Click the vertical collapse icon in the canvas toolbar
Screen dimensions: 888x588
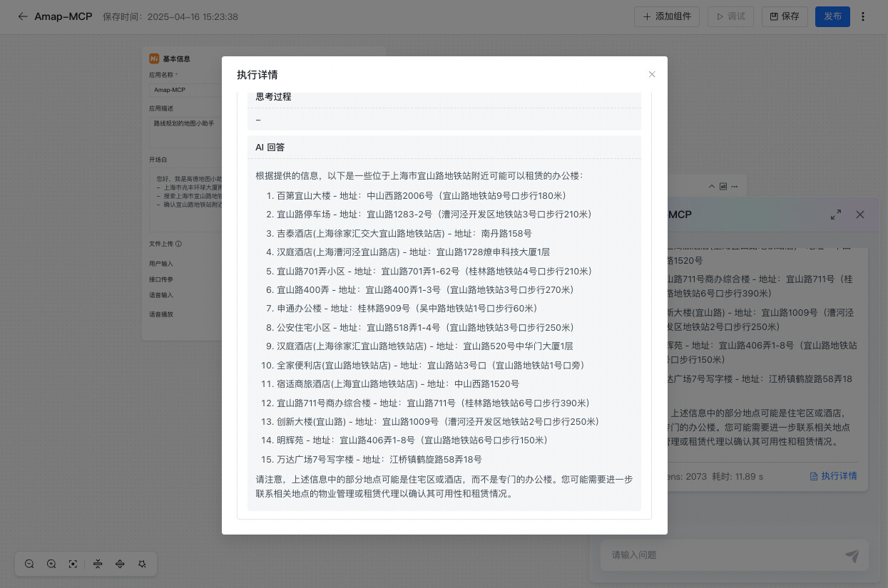pyautogui.click(x=98, y=564)
